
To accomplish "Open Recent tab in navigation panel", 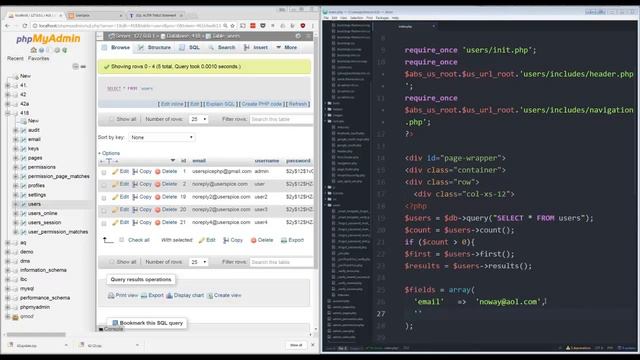I will point(15,59).
